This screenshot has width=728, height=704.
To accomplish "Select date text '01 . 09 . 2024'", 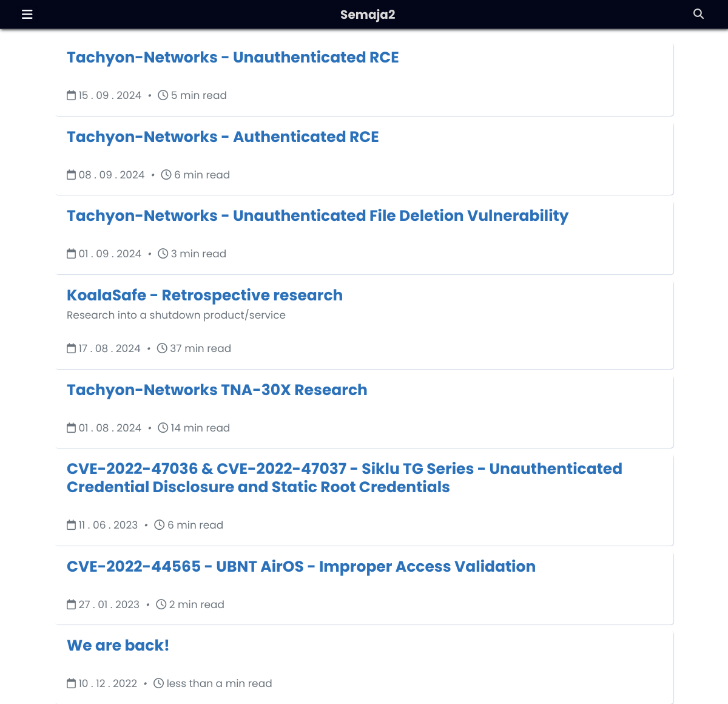I will coord(110,254).
